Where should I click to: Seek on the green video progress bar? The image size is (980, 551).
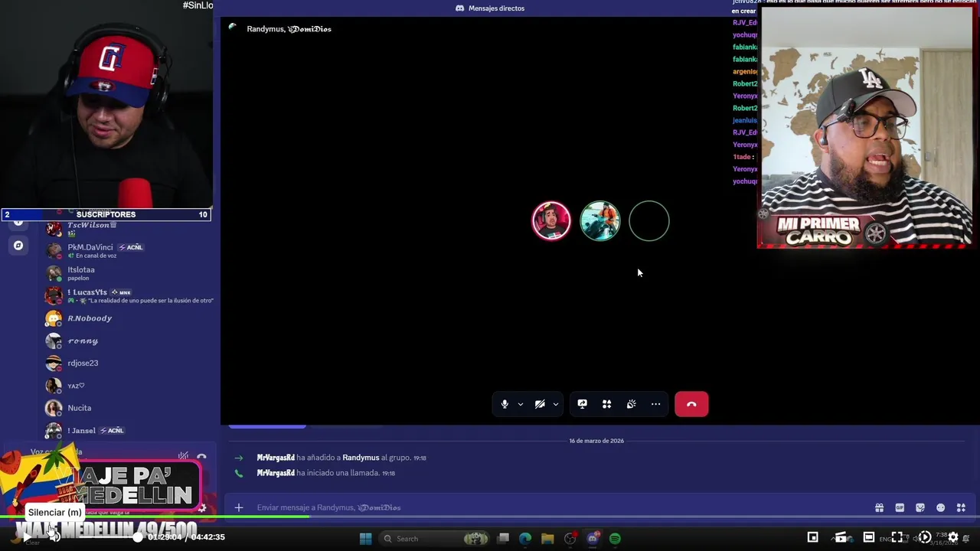click(490, 517)
